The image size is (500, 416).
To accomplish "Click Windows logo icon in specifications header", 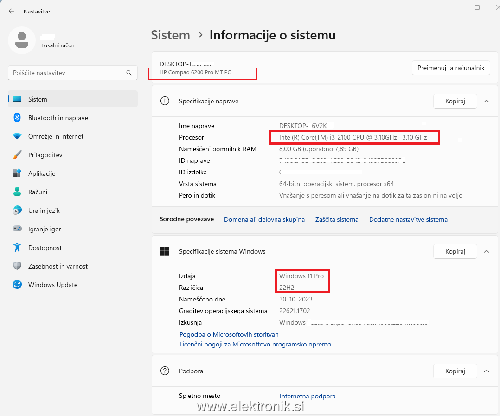I will [x=165, y=251].
